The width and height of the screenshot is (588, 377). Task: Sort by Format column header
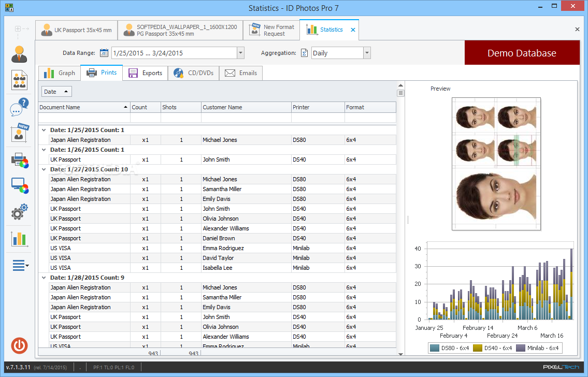pyautogui.click(x=370, y=107)
